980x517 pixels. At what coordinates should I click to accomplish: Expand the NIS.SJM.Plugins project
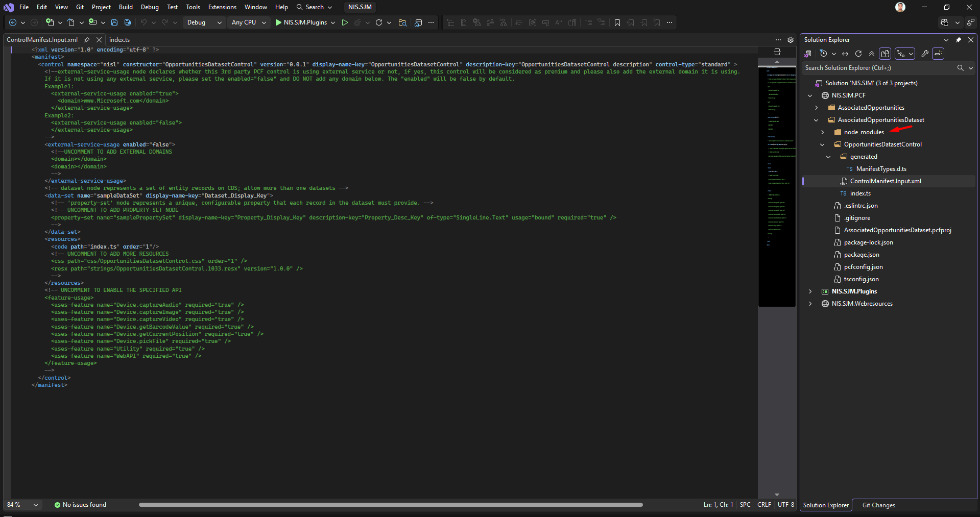[x=810, y=291]
